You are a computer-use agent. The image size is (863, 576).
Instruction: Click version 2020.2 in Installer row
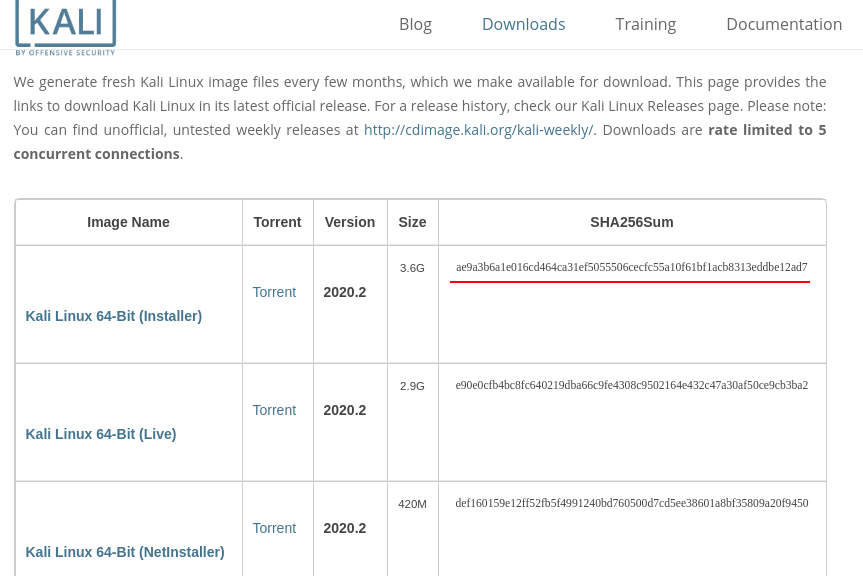pos(345,292)
